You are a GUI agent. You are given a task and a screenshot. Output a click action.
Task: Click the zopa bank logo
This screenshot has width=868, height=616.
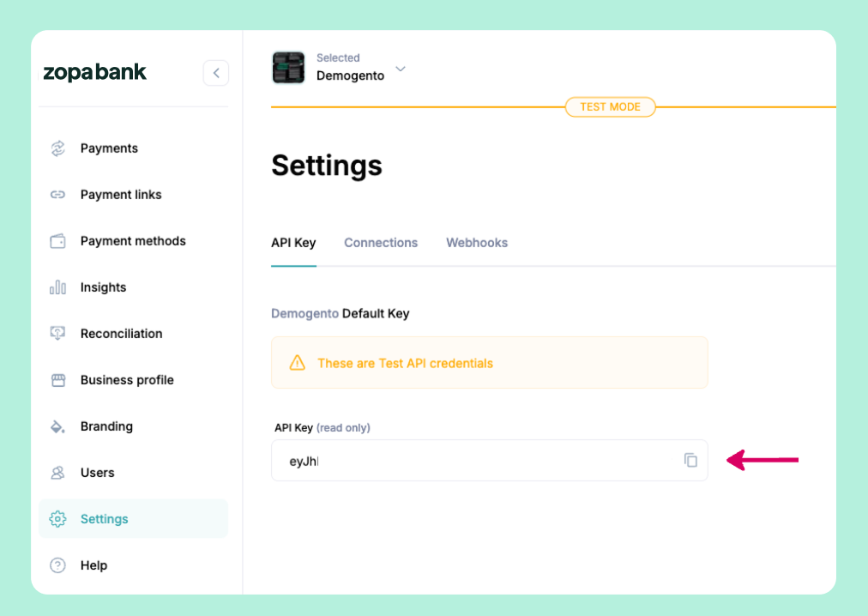(x=95, y=73)
